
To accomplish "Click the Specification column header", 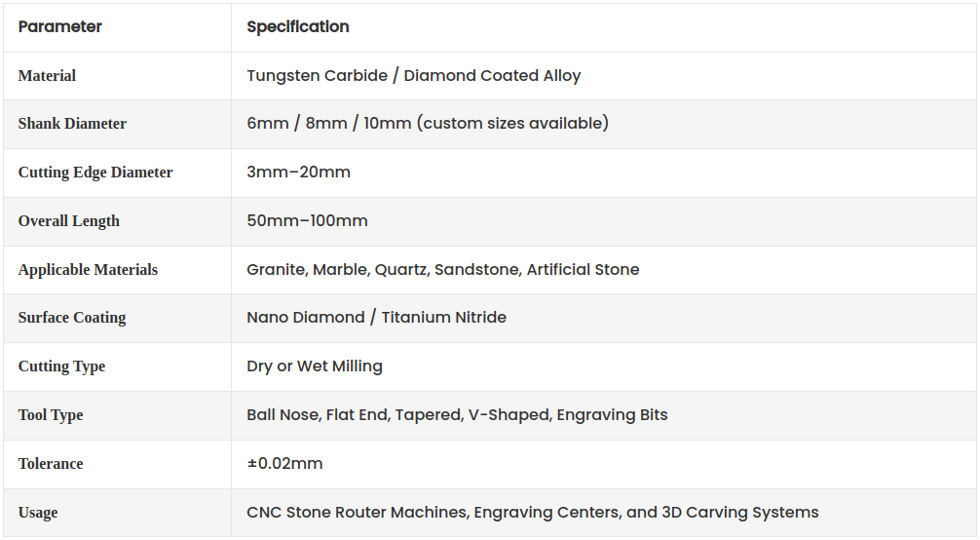I will (298, 27).
